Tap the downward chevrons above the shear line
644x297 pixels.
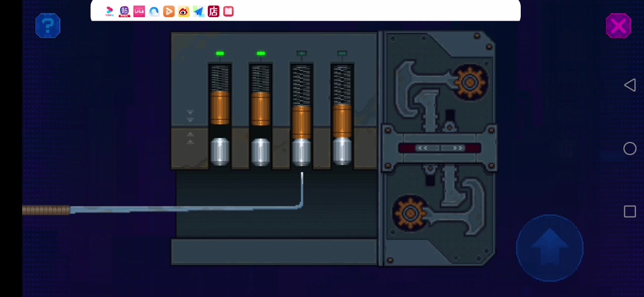190,116
